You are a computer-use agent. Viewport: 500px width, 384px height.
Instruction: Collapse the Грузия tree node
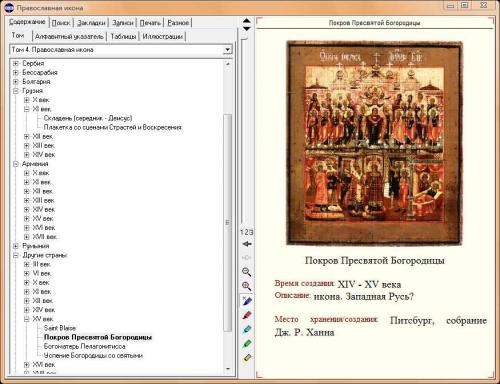pos(16,91)
